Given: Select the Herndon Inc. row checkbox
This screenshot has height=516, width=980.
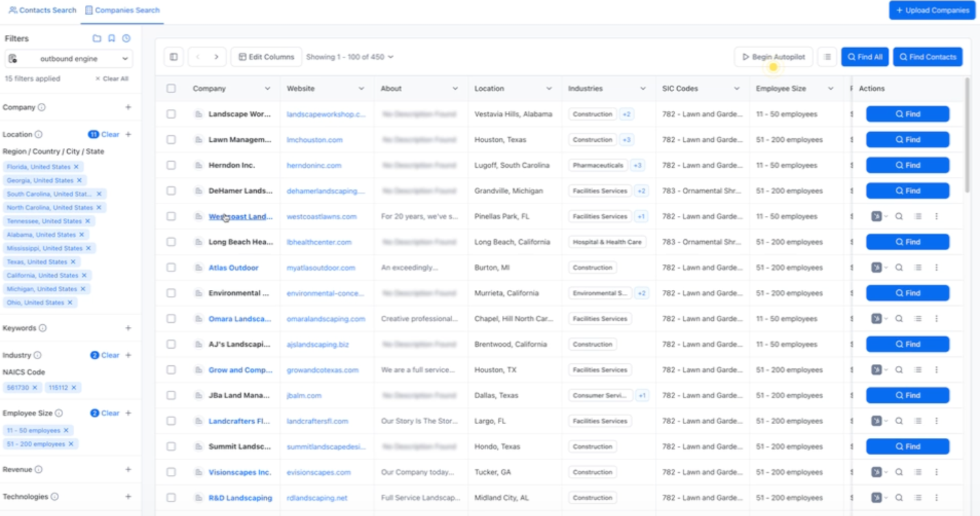Looking at the screenshot, I should (171, 165).
